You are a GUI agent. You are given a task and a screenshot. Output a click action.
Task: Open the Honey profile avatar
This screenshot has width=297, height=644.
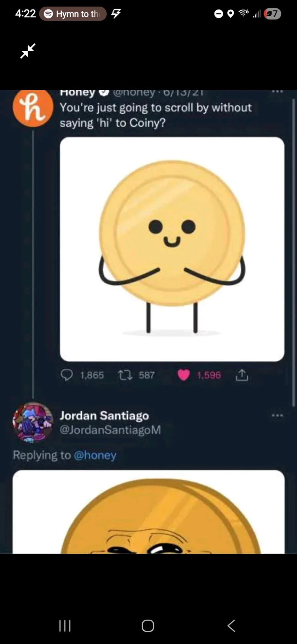33,108
